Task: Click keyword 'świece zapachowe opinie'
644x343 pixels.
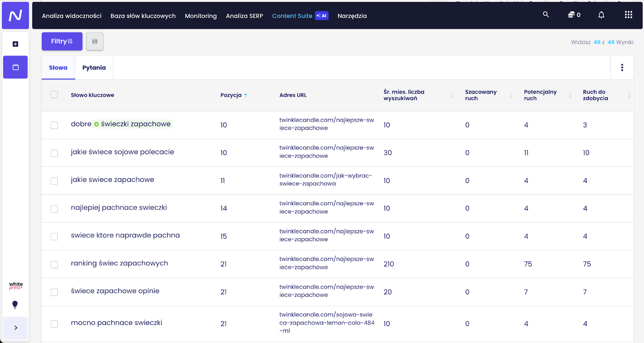Action: coord(115,291)
